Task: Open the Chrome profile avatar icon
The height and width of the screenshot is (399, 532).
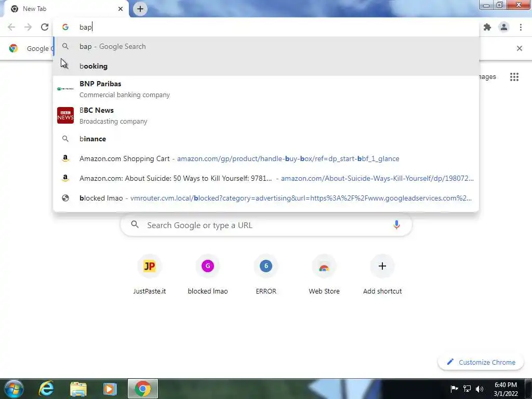Action: pyautogui.click(x=504, y=27)
